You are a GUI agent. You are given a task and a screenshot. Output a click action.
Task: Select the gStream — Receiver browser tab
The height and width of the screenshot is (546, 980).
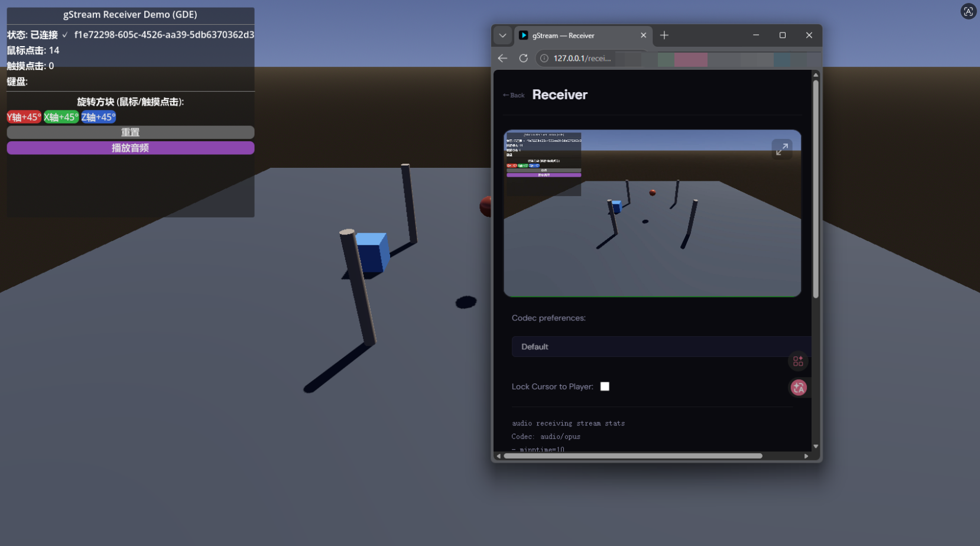pos(582,35)
